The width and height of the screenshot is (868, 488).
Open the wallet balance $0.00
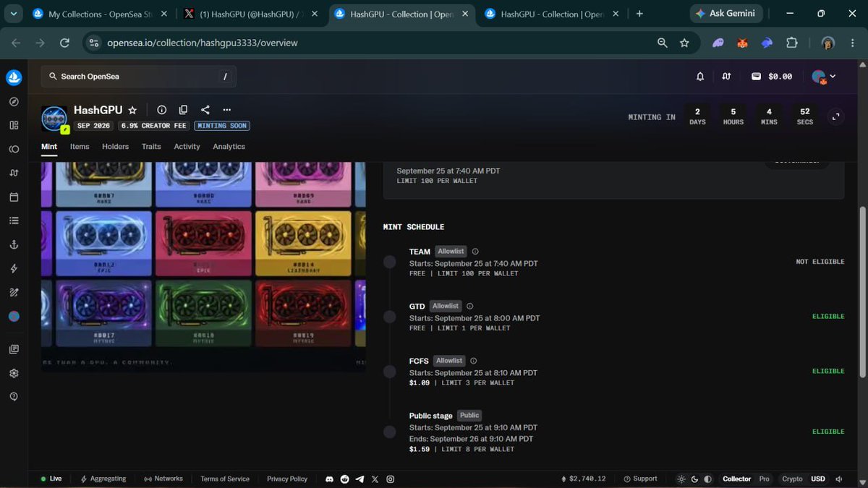pyautogui.click(x=771, y=77)
